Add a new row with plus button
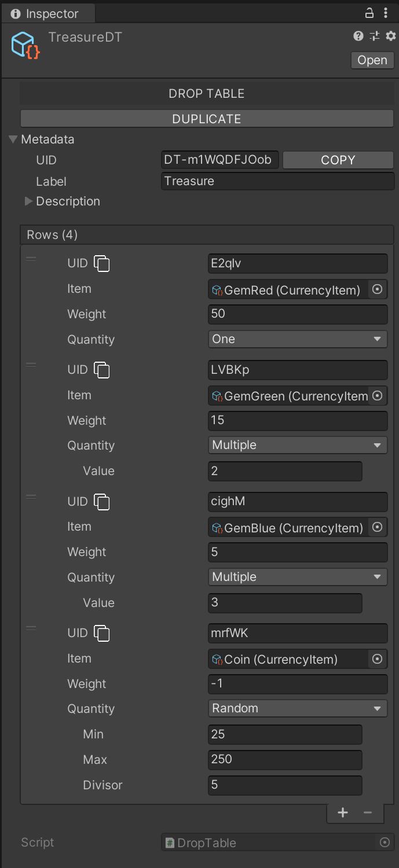Image resolution: width=399 pixels, height=868 pixels. [x=343, y=812]
